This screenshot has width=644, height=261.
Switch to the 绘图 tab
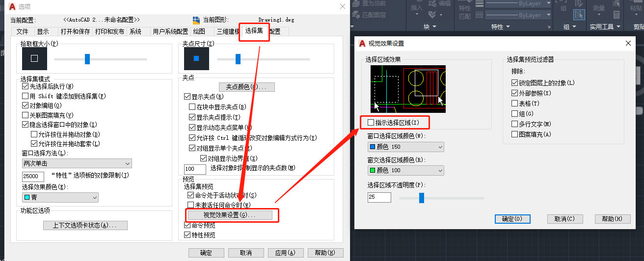[x=199, y=31]
